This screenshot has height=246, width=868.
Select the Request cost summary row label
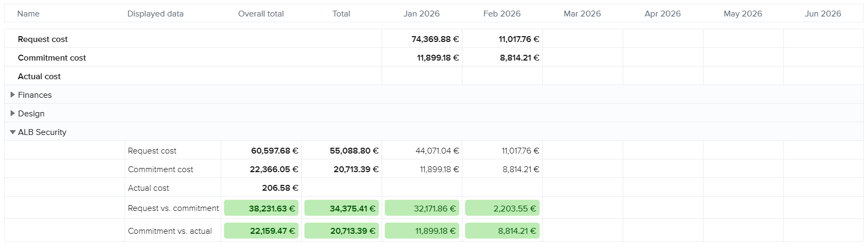click(x=43, y=39)
